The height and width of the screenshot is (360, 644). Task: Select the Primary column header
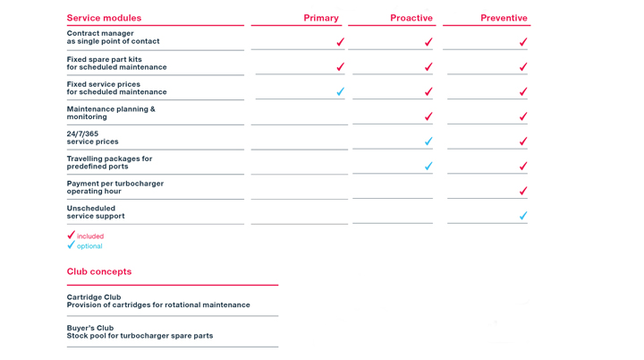coord(321,18)
